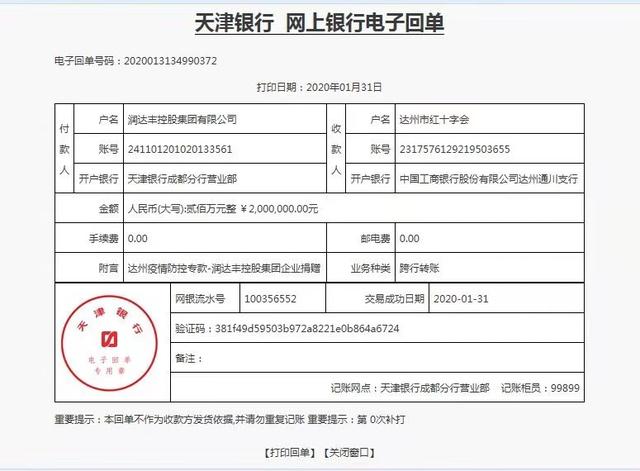This screenshot has width=640, height=471.
Task: Select payee account number 2317576129219503655
Action: click(454, 149)
